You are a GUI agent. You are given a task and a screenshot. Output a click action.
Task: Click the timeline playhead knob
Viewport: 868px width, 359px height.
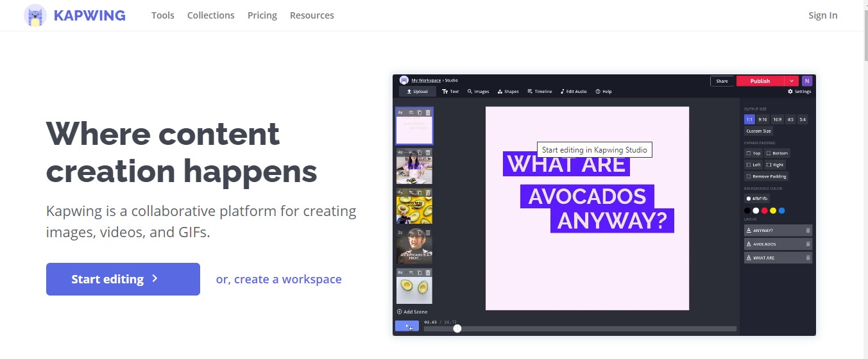coord(457,328)
